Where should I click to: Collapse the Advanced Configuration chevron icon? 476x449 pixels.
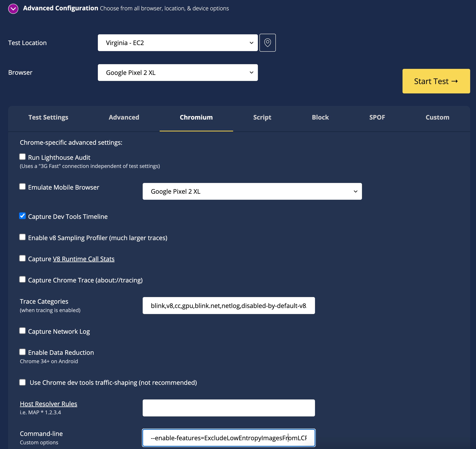pos(13,9)
